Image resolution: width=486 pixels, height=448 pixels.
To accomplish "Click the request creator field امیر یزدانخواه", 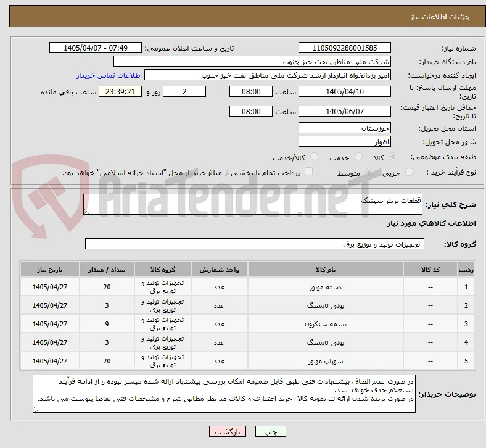I will pyautogui.click(x=268, y=75).
